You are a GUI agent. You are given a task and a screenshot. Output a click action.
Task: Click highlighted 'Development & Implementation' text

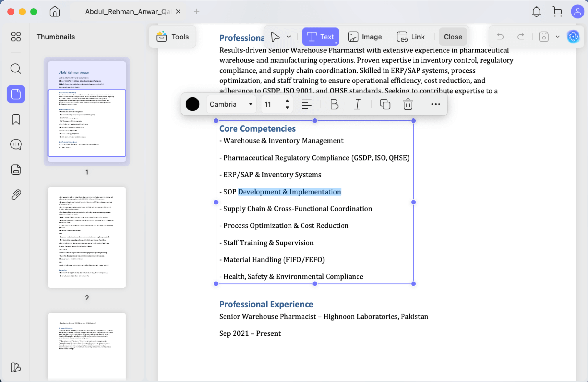pyautogui.click(x=289, y=192)
